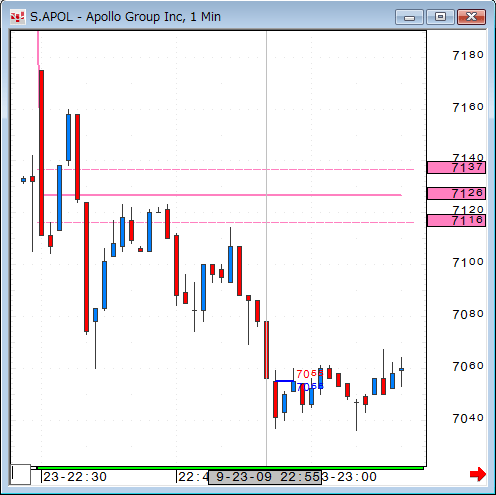Screen dimensions: 496x495
Task: Click the 7040 price scale value
Action: coord(468,418)
